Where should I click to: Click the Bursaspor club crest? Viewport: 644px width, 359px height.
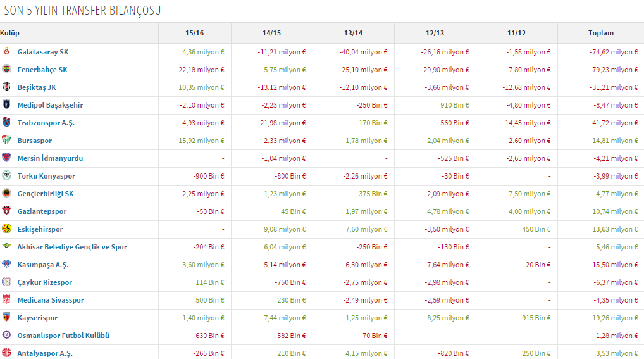(x=6, y=140)
